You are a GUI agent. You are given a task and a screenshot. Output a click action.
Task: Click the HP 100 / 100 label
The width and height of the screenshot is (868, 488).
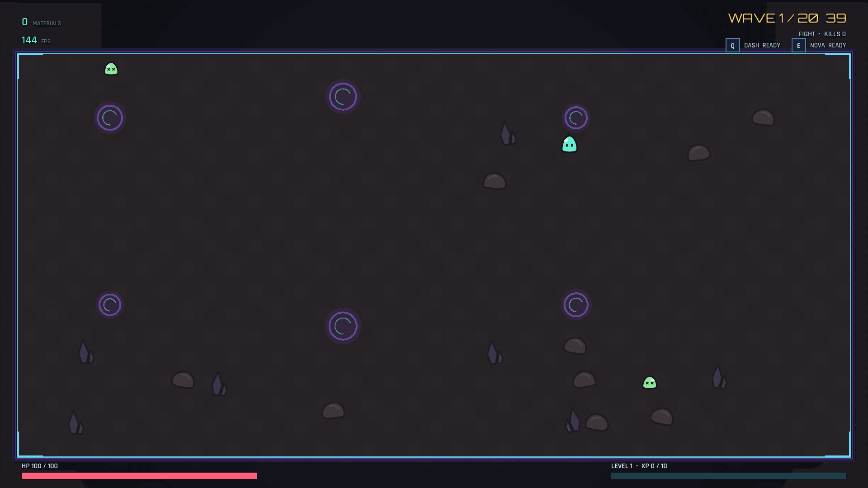click(x=40, y=466)
